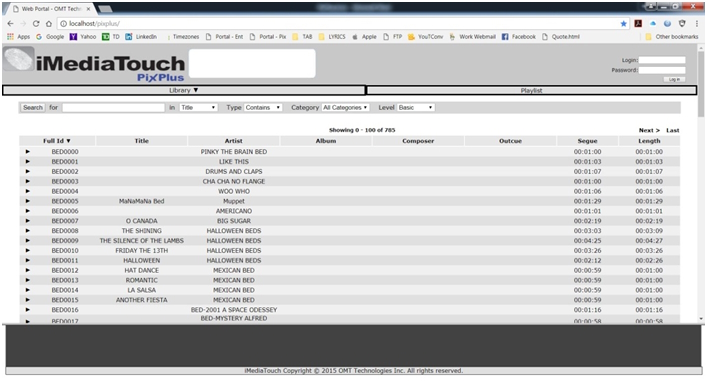The width and height of the screenshot is (707, 381).
Task: Click the Log in button
Action: point(674,79)
